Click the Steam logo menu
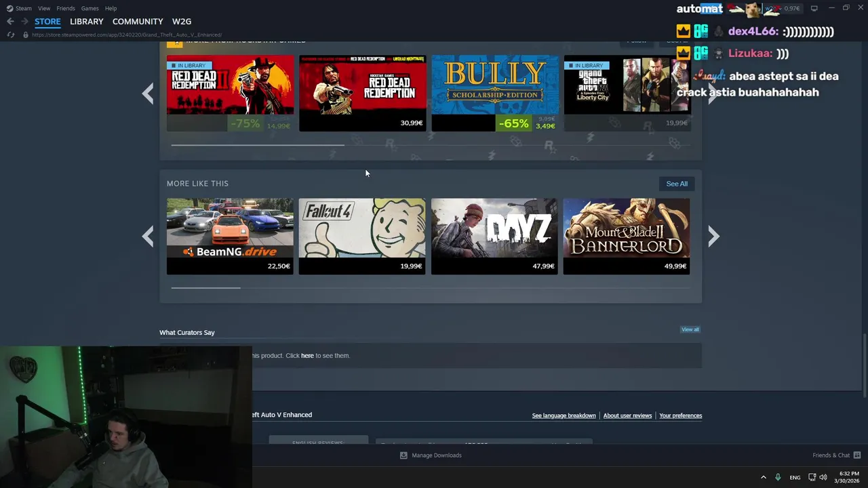Viewport: 868px width, 488px height. point(9,8)
